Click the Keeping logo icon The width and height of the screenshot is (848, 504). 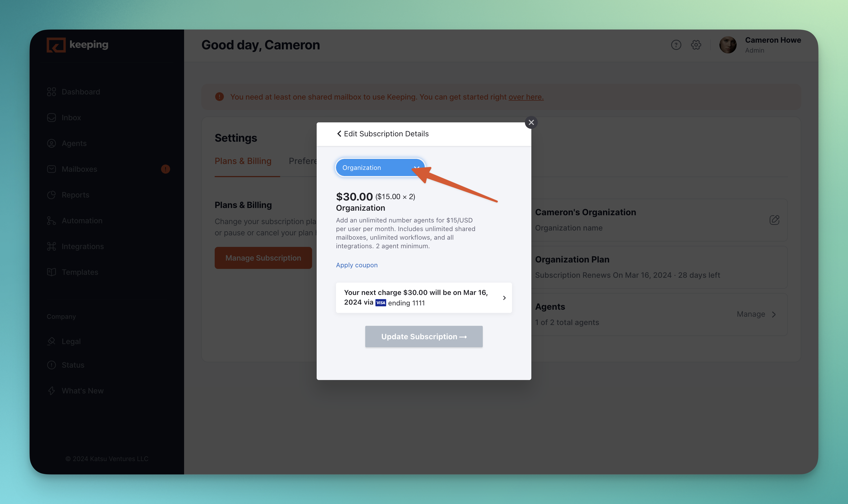pos(56,45)
